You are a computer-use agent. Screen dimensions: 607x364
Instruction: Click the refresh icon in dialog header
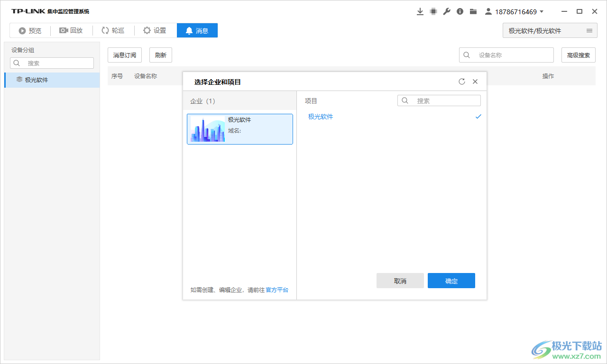[x=462, y=82]
